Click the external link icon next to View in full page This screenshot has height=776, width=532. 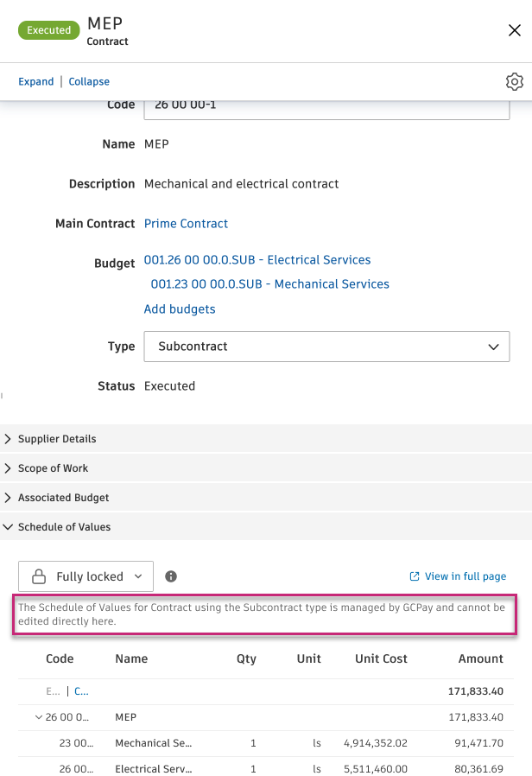click(x=417, y=576)
